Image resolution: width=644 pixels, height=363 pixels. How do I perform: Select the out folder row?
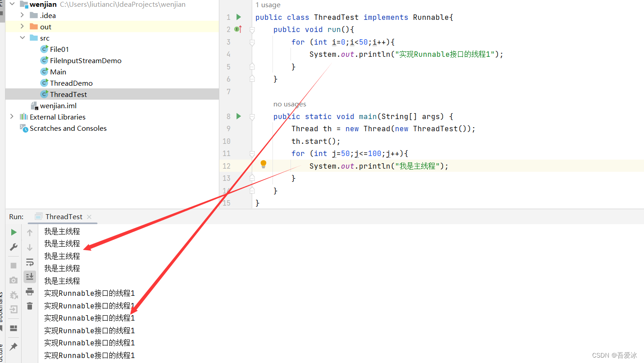tap(112, 27)
